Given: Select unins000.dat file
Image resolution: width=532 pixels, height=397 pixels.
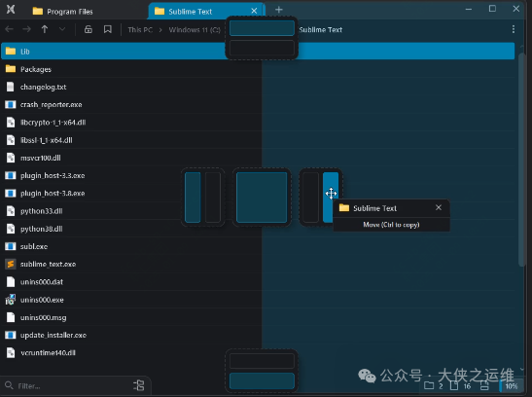Looking at the screenshot, I should pos(258,281).
